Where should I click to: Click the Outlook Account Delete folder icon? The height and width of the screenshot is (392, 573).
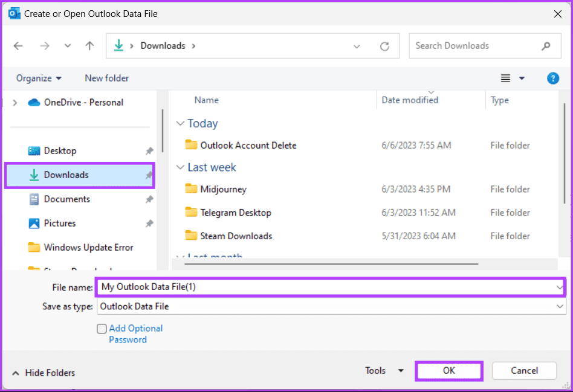click(x=191, y=145)
